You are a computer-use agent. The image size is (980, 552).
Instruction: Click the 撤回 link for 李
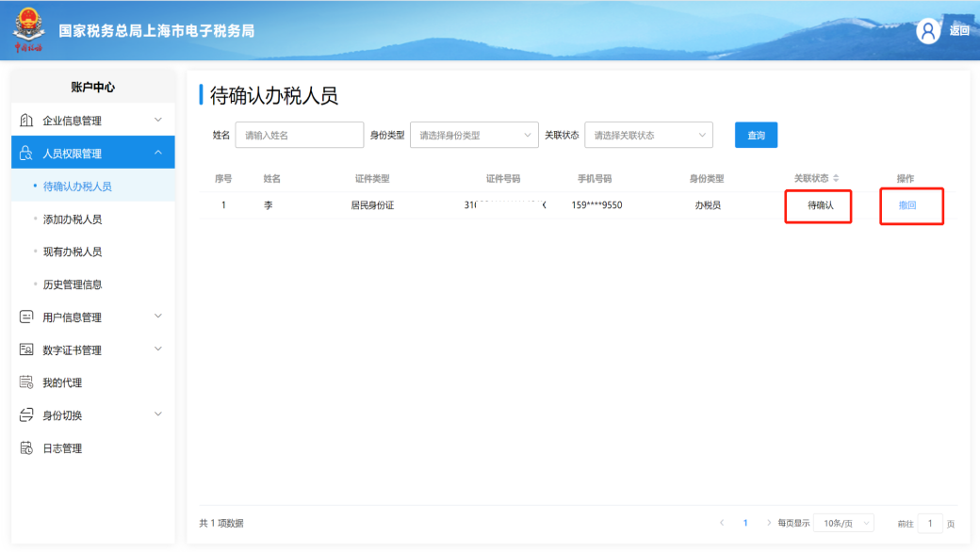[906, 204]
